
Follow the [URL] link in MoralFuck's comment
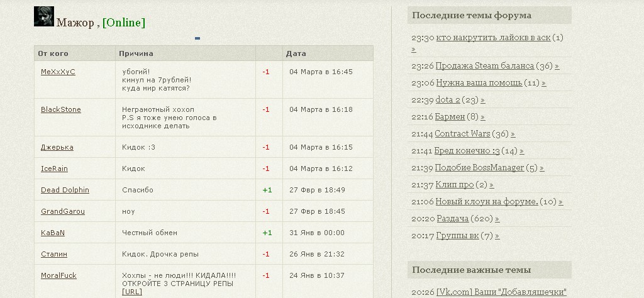click(132, 292)
